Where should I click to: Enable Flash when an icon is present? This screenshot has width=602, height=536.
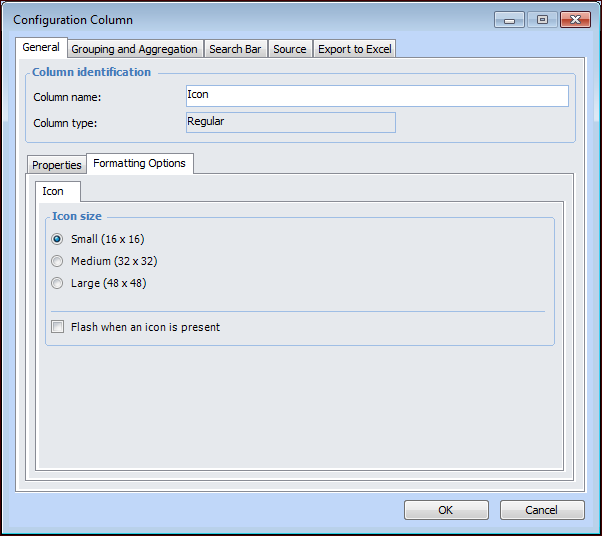[x=58, y=327]
